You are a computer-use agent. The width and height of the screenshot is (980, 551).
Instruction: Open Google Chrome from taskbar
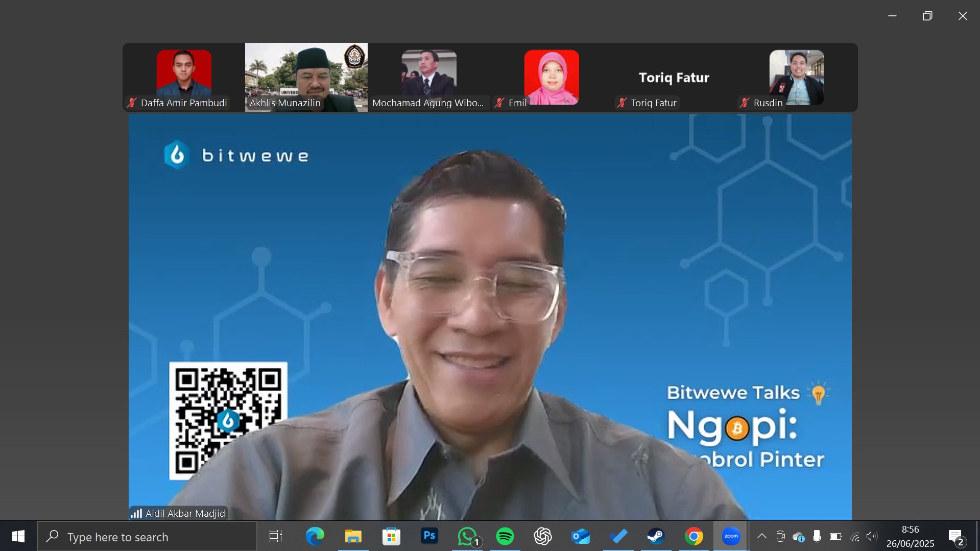694,536
